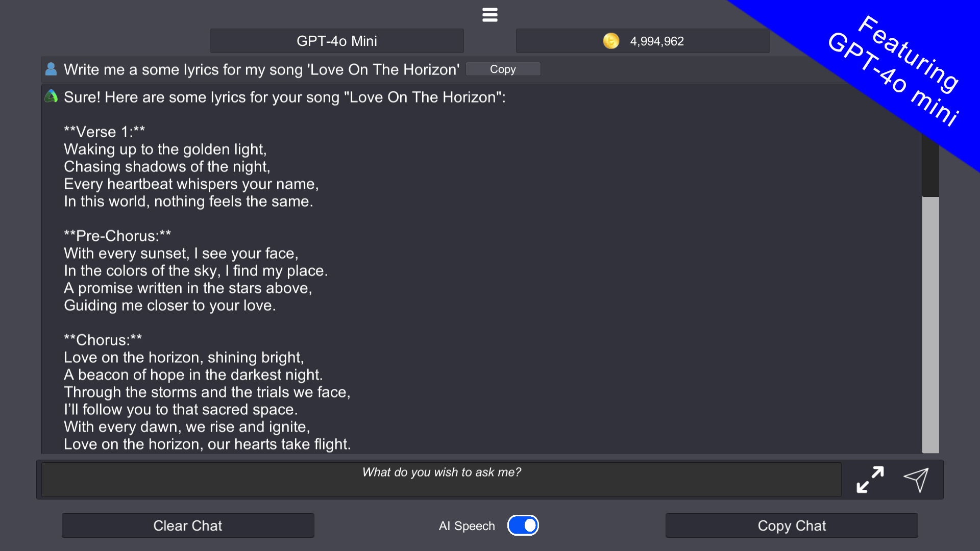Click the dark upper scrollbar track
The width and height of the screenshot is (980, 551).
click(930, 168)
